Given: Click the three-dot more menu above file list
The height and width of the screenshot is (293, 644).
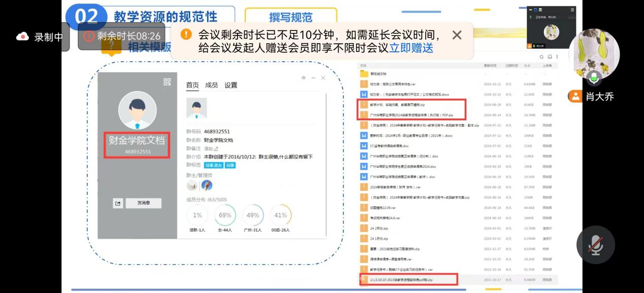Looking at the screenshot, I should [557, 57].
